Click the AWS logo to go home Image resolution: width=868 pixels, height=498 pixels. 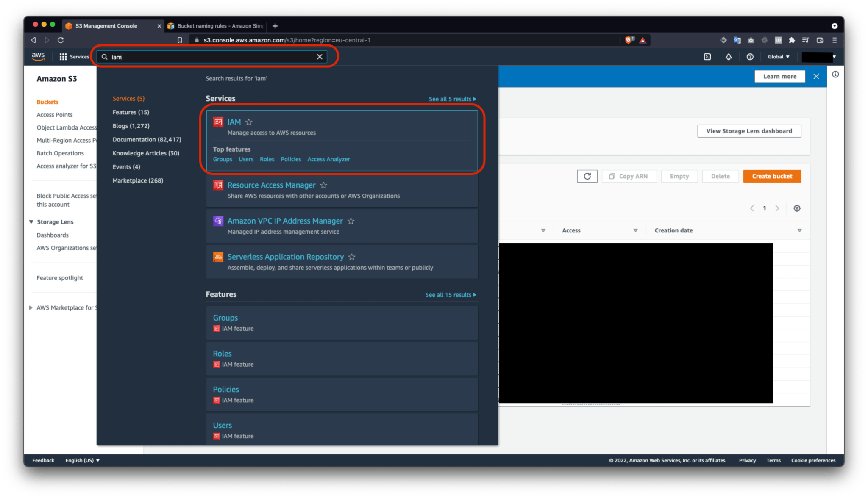coord(38,56)
